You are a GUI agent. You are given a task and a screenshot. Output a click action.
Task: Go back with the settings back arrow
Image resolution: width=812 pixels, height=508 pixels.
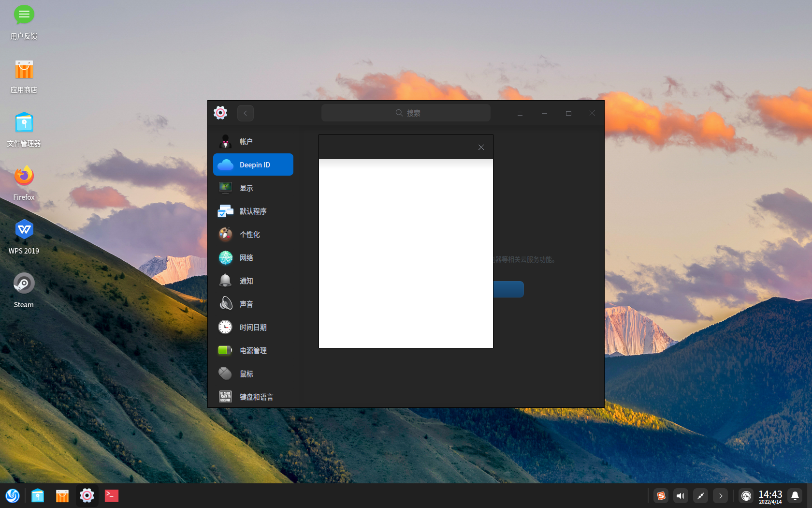coord(246,113)
